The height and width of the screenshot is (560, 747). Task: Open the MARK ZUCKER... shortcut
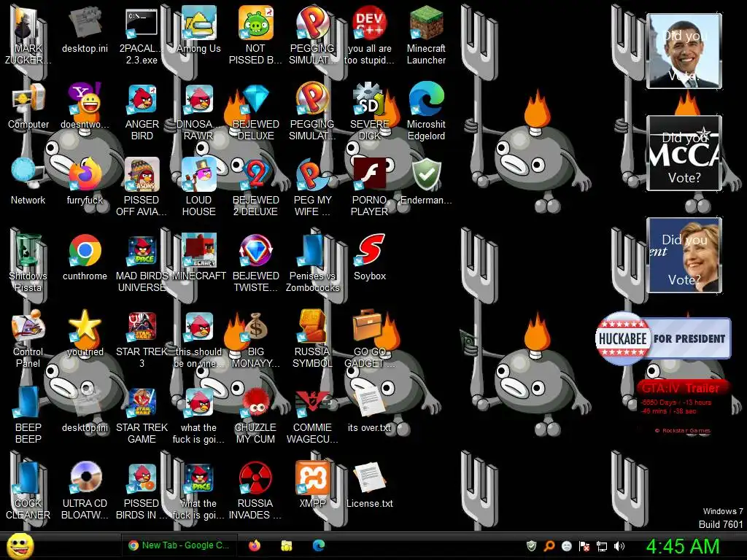point(28,35)
